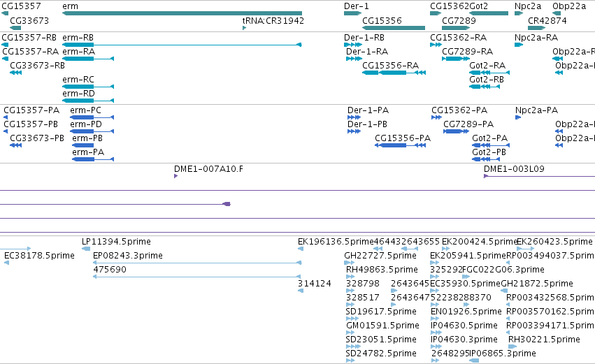Open the Npc2a-RA transcript

536,38
